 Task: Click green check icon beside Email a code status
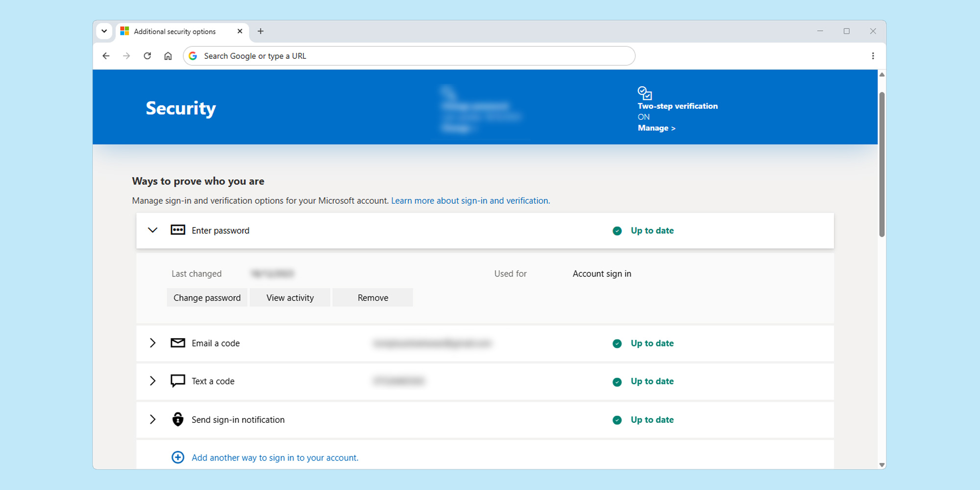(x=617, y=343)
